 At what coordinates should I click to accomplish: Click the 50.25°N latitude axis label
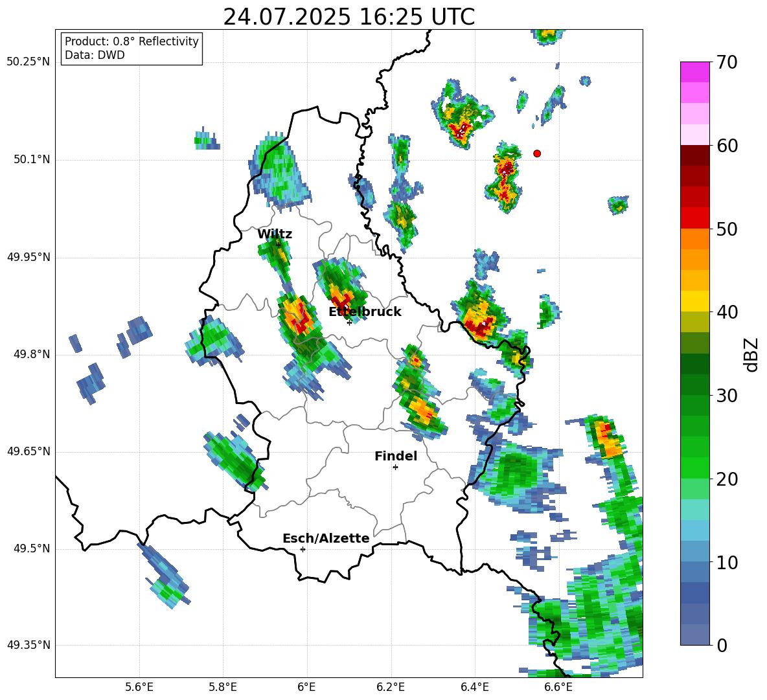pyautogui.click(x=29, y=62)
